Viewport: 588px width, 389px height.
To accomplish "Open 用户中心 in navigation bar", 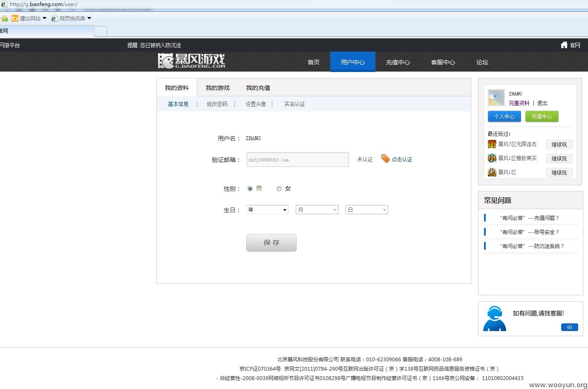I will (x=353, y=62).
